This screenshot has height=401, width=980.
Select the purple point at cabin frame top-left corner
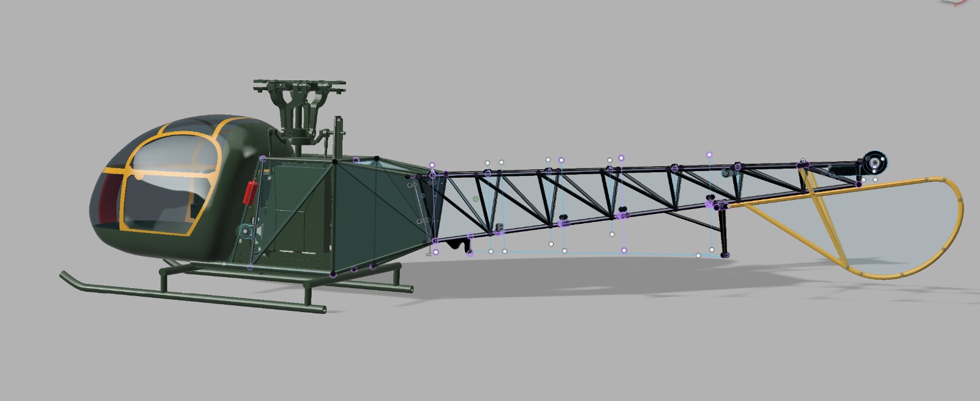point(263,158)
